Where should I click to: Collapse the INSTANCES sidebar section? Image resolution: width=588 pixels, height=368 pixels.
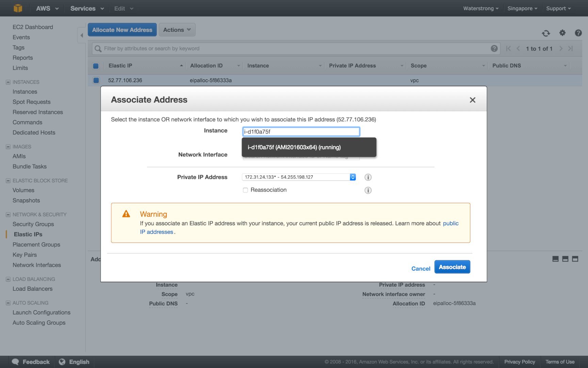tap(8, 82)
